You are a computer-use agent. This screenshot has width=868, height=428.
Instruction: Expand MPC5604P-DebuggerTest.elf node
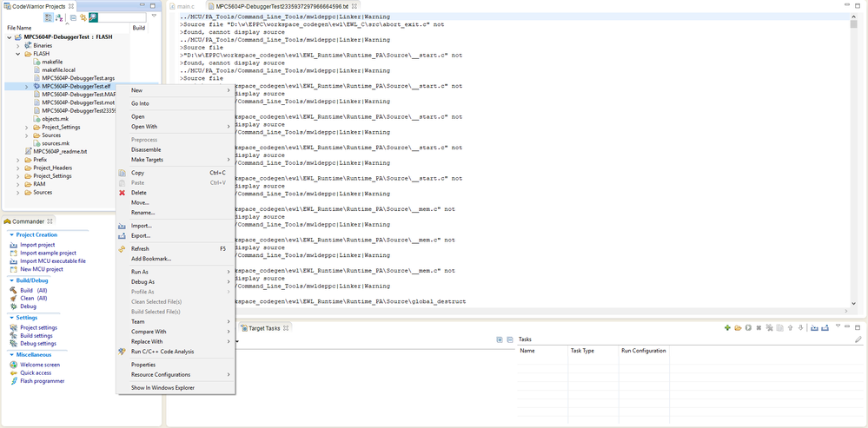click(x=27, y=86)
